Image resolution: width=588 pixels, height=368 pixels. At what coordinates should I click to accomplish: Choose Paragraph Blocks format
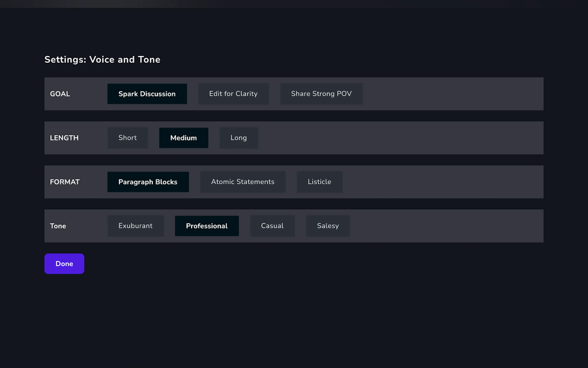(x=148, y=182)
